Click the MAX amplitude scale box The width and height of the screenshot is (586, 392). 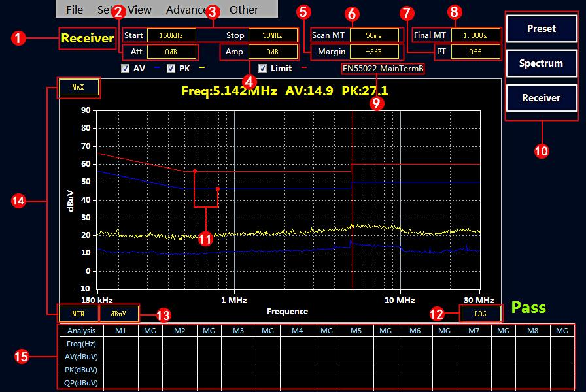[78, 88]
